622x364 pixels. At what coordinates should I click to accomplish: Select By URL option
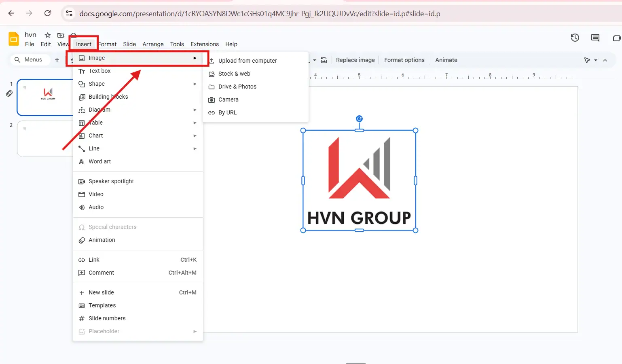(256, 112)
